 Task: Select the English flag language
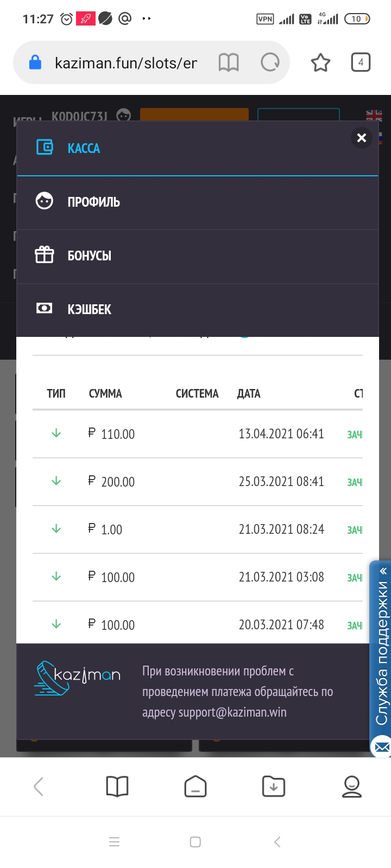click(374, 115)
